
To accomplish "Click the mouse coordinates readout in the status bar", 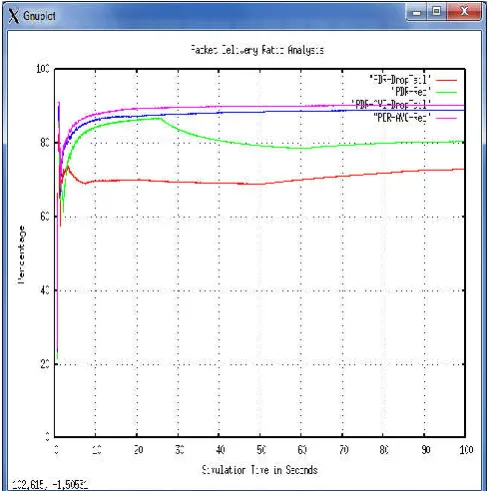I will tap(50, 485).
